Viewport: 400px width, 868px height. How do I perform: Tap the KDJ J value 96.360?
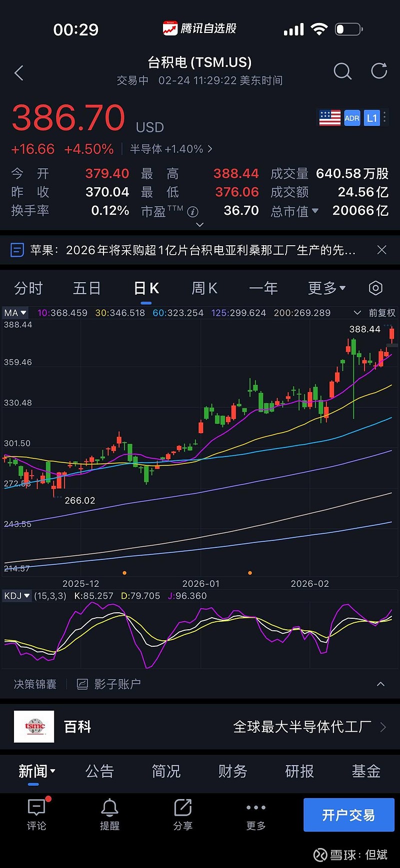pos(187,596)
